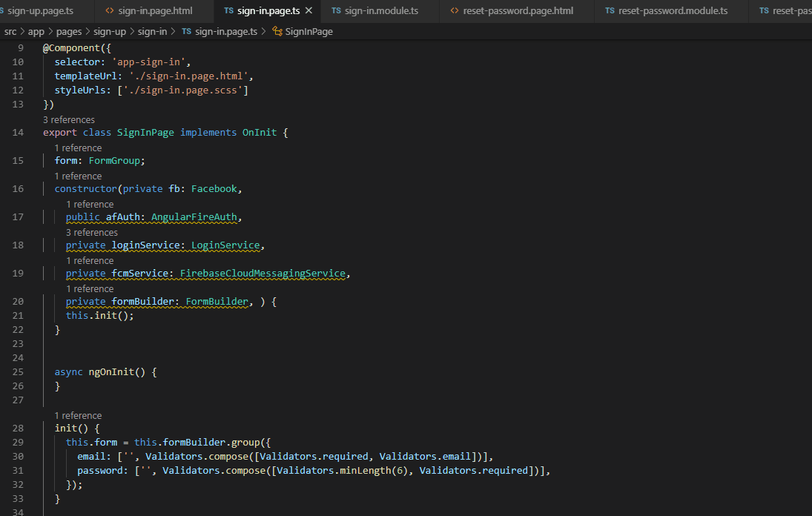
Task: Click 1 reference above the form property
Action: click(78, 148)
